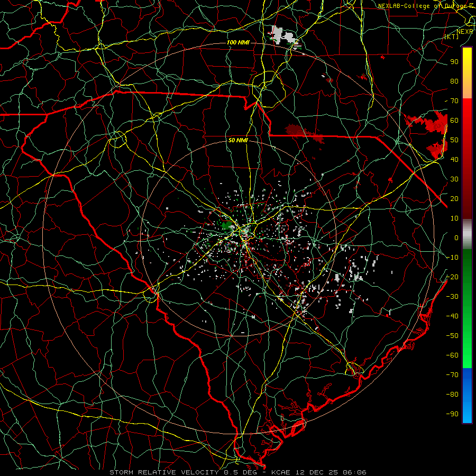Select the -80 value on velocity scale
Screen dimensions: 476x476
tap(452, 395)
